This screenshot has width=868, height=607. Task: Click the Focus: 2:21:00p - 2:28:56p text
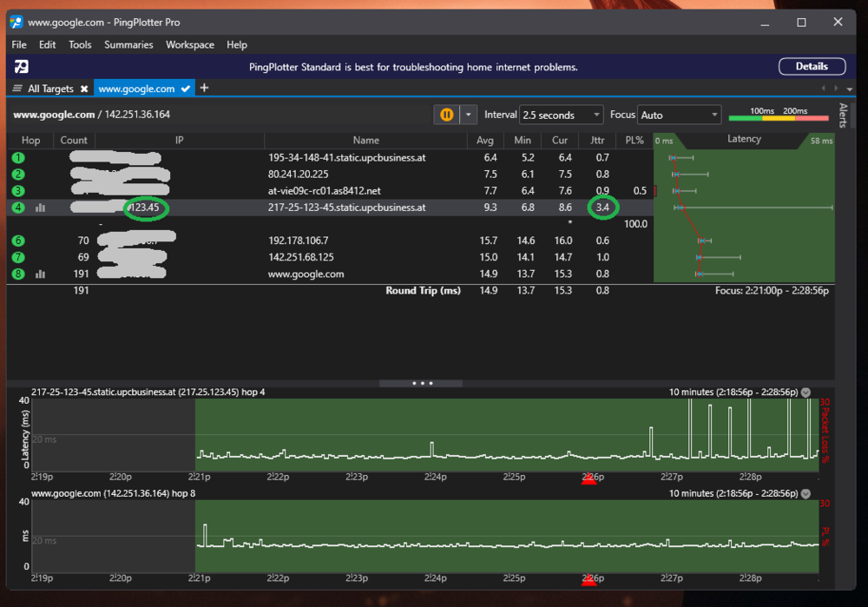click(x=772, y=291)
